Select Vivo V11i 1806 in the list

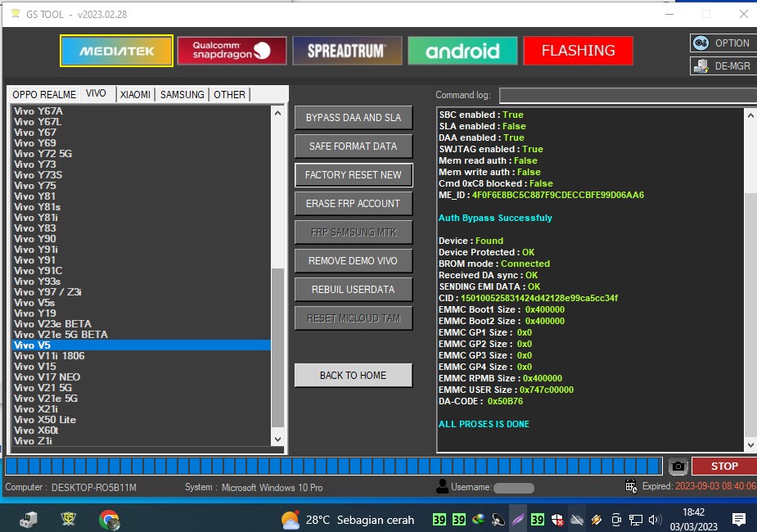141,355
